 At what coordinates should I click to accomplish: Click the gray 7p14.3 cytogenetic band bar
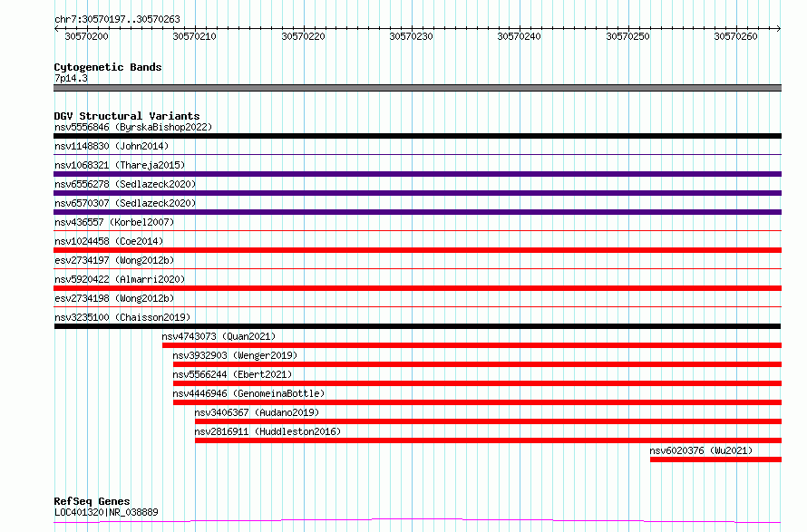point(417,88)
